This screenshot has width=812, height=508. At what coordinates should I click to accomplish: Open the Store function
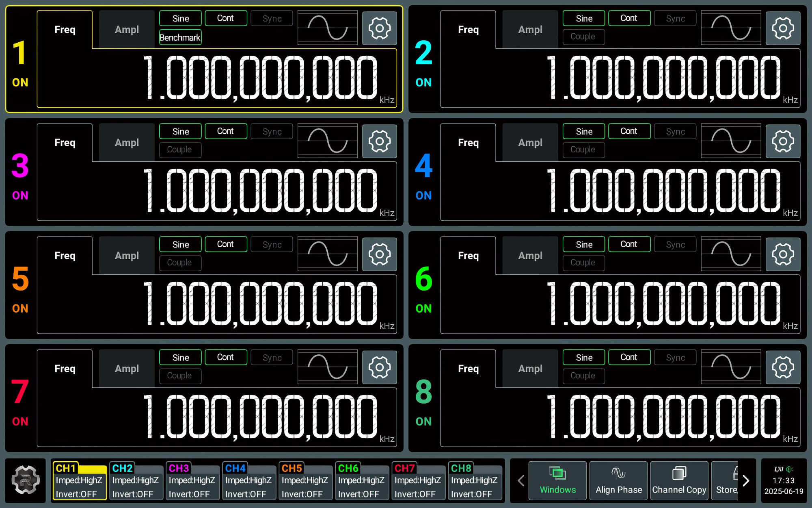pos(725,480)
